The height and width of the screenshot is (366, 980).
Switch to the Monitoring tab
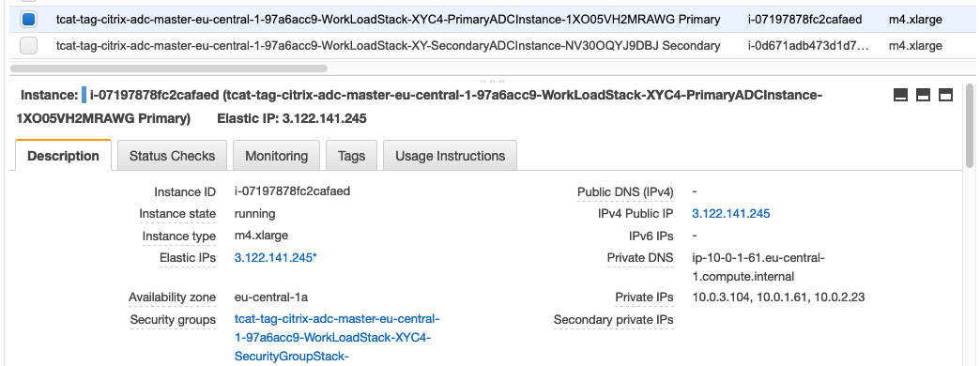click(276, 156)
